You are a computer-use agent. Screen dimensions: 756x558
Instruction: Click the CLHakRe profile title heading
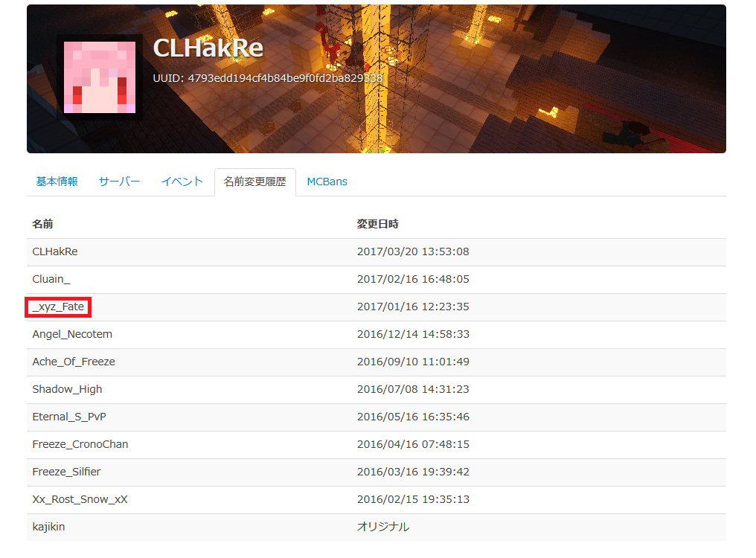pyautogui.click(x=208, y=48)
